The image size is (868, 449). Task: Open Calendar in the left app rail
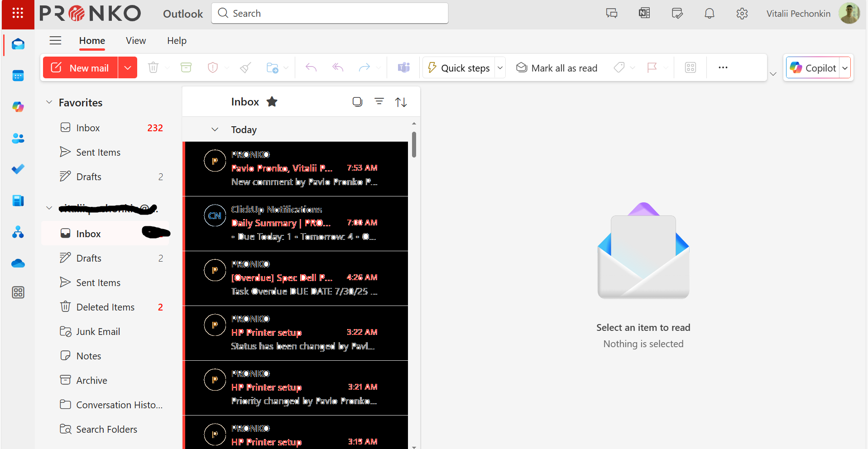[18, 76]
